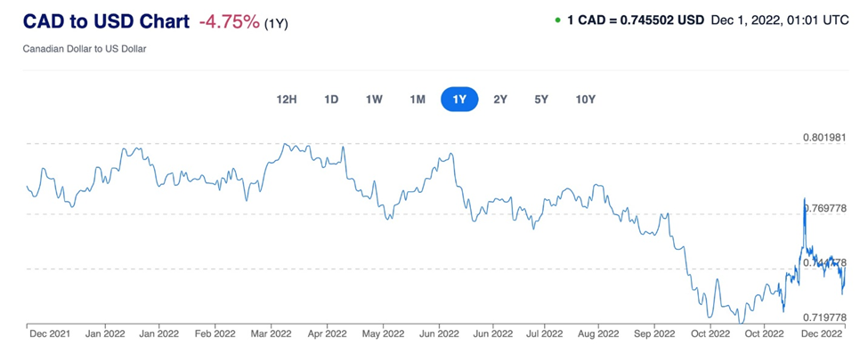868x361 pixels.
Task: Click the 0.801981 y-axis label
Action: [823, 138]
